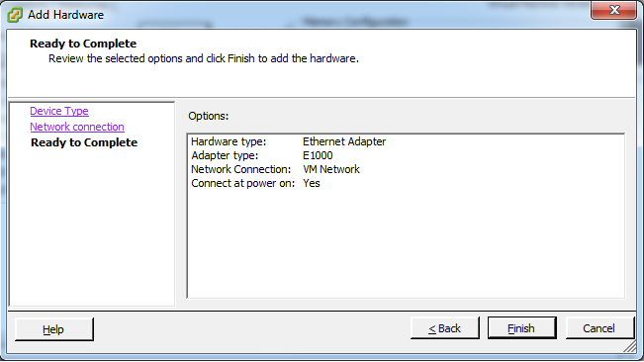Viewport: 644px width, 362px height.
Task: Close the Add Hardware dialog
Action: click(x=613, y=10)
